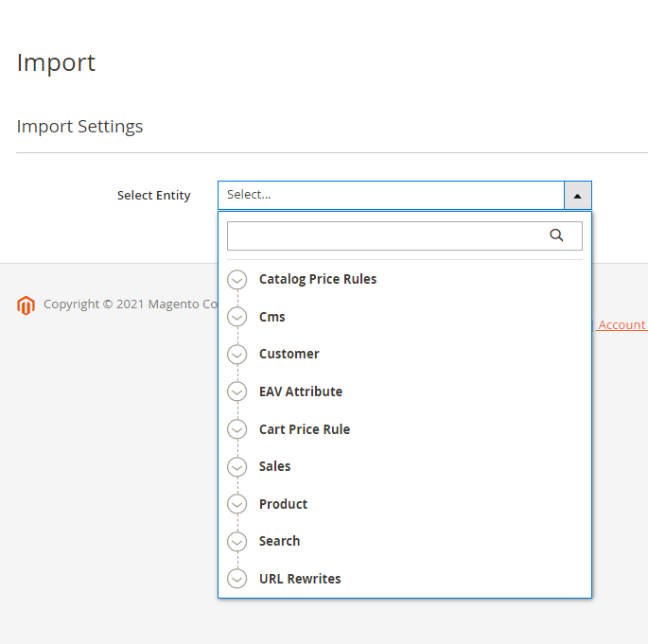This screenshot has height=644, width=648.
Task: Click the Copyright 2021 Magento text
Action: [131, 305]
